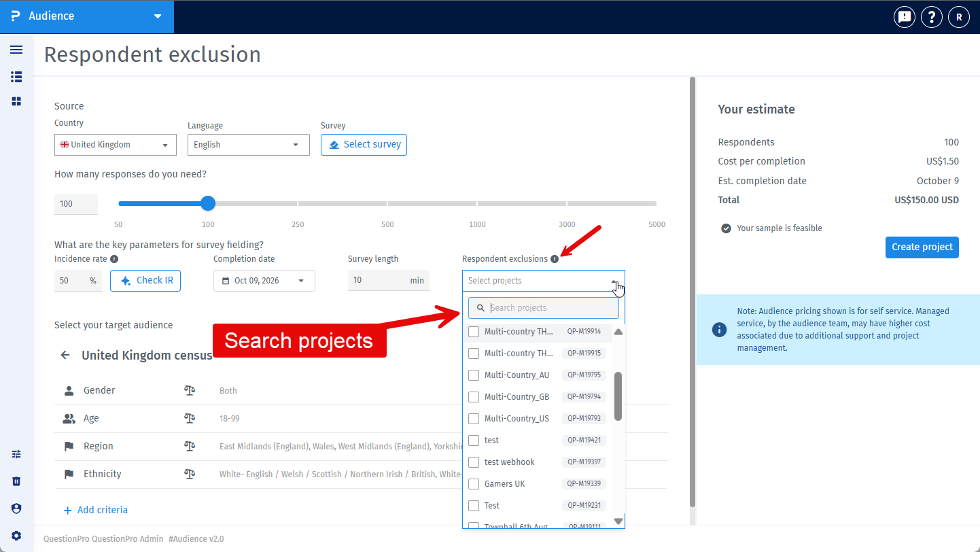
Task: Select the Gender criteria row label
Action: tap(99, 390)
